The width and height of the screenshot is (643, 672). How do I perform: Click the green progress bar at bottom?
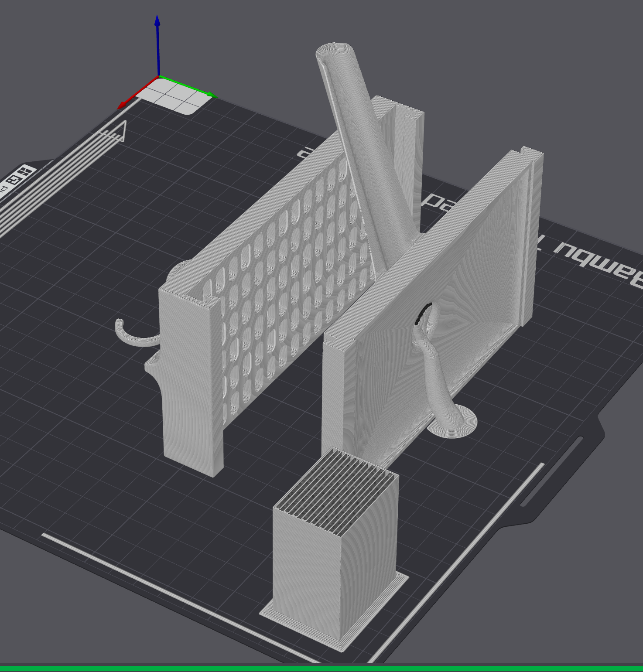pyautogui.click(x=321, y=668)
